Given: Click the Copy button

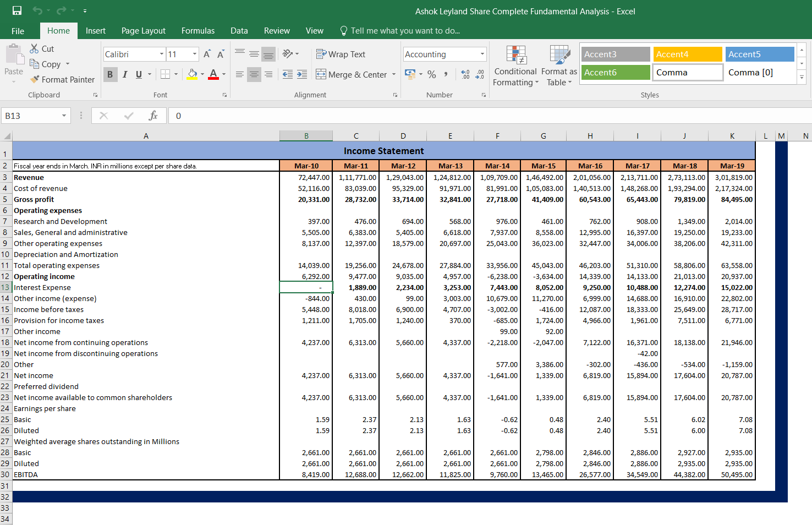Looking at the screenshot, I should click(46, 64).
